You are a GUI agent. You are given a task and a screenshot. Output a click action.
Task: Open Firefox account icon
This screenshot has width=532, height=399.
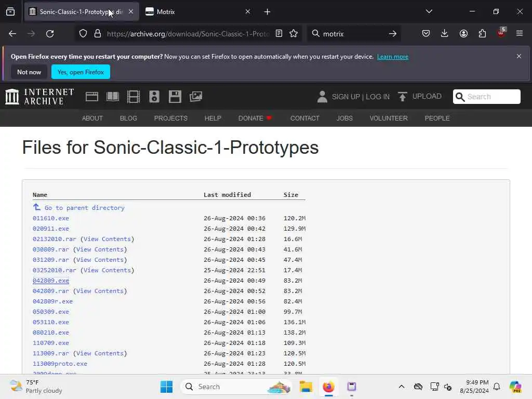pos(463,34)
